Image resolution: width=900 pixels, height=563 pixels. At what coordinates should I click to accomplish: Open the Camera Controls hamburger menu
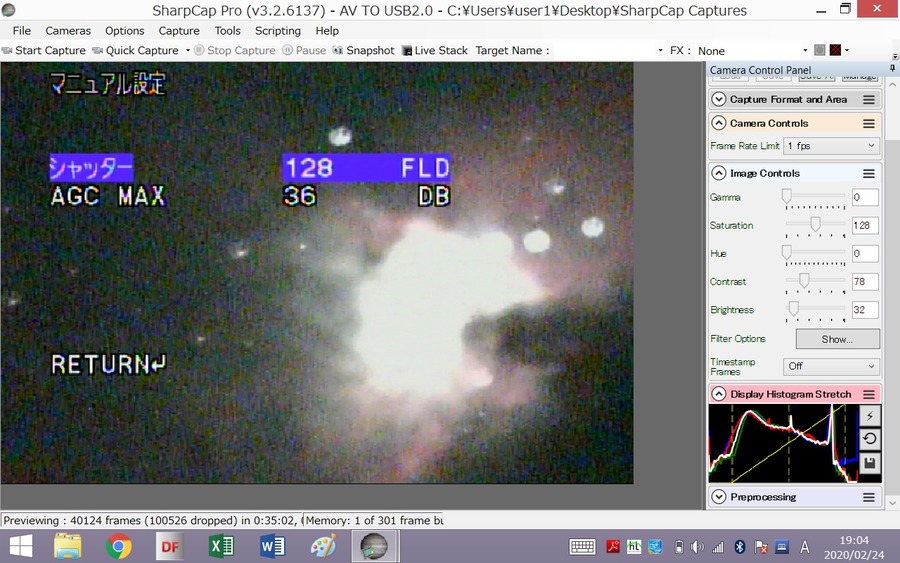869,123
